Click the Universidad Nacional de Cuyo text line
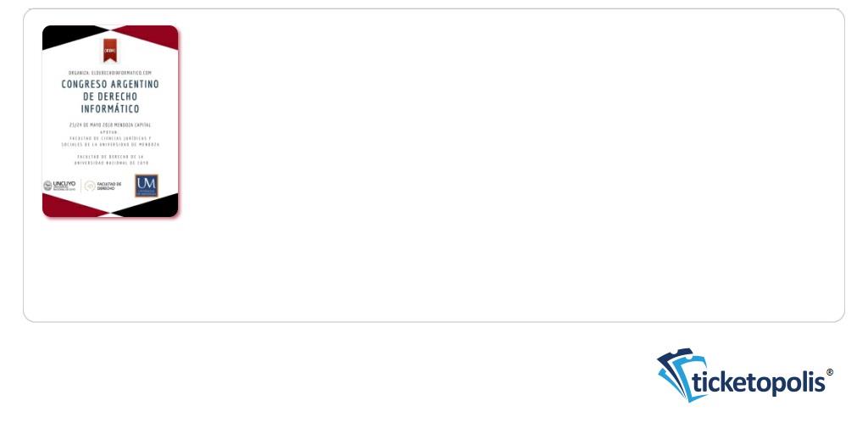Screen dimensions: 868x434 coord(111,164)
